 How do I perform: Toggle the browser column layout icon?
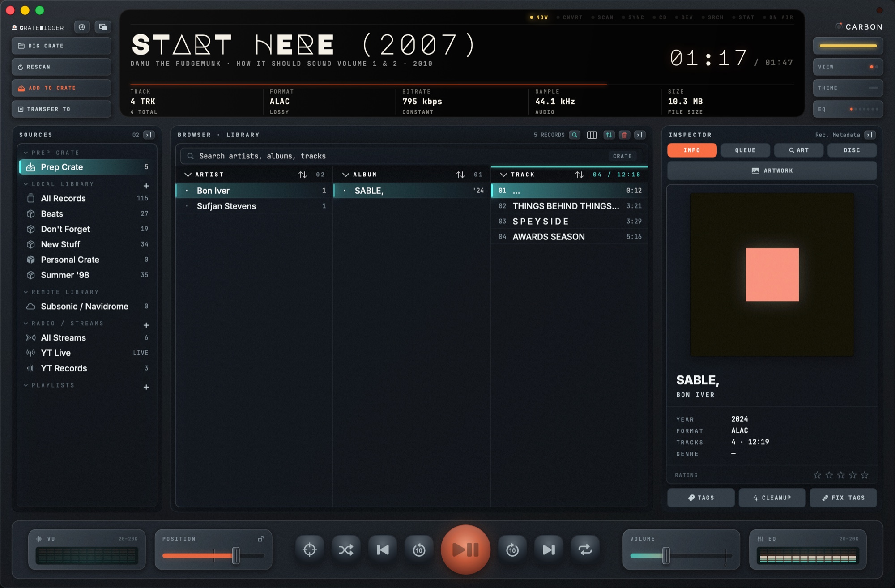(592, 135)
